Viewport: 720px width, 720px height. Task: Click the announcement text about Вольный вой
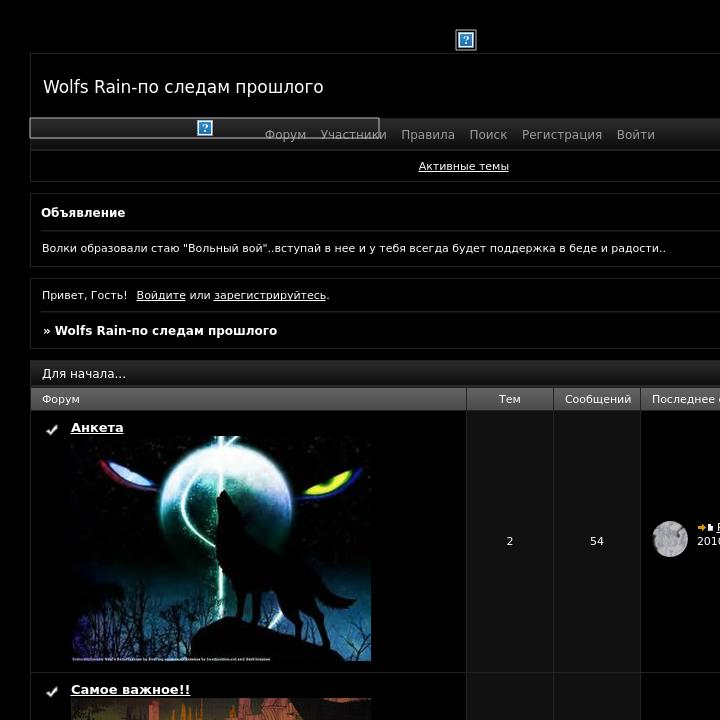point(354,248)
